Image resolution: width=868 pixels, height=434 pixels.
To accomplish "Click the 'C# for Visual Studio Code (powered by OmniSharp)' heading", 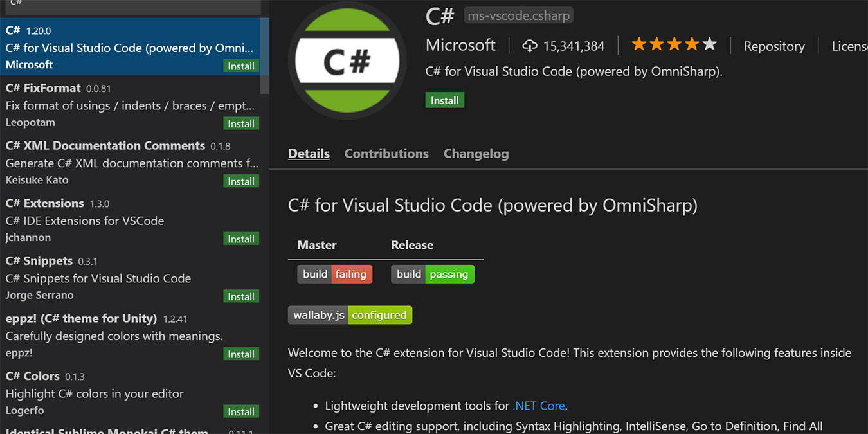I will point(493,205).
